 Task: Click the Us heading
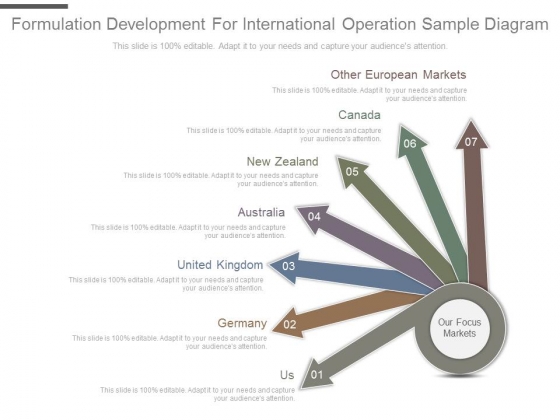287,375
